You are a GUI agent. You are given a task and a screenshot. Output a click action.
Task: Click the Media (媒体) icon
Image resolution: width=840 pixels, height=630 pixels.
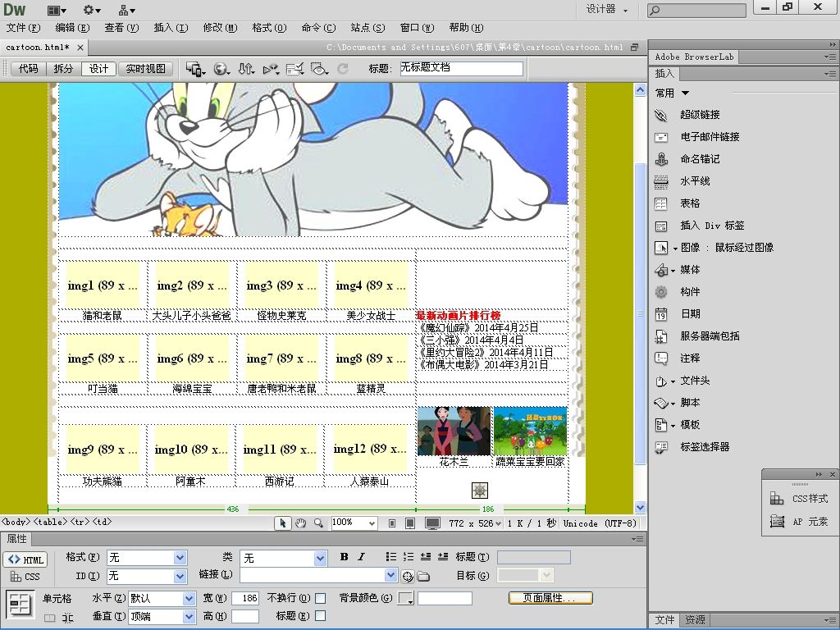(x=661, y=270)
